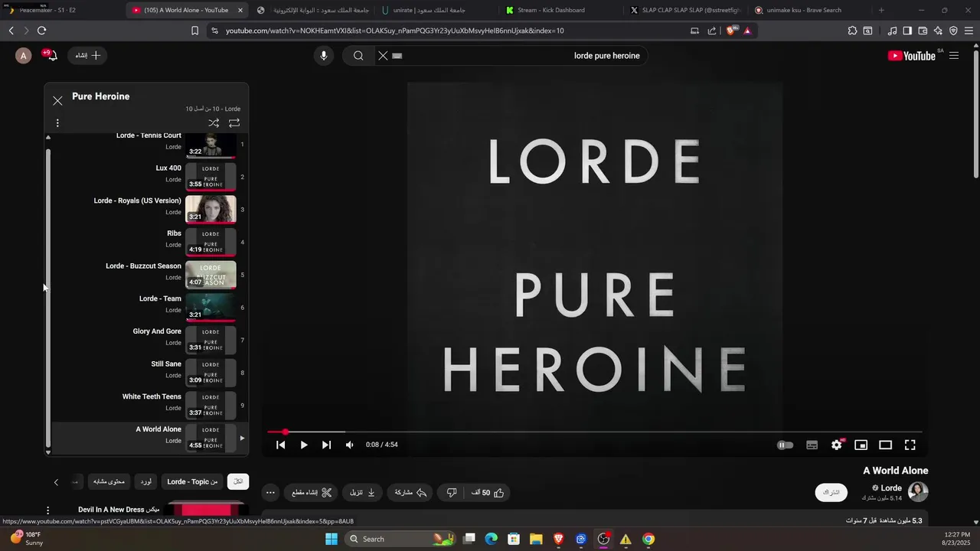
Task: Show more filter chips with arrow
Action: coord(56,482)
